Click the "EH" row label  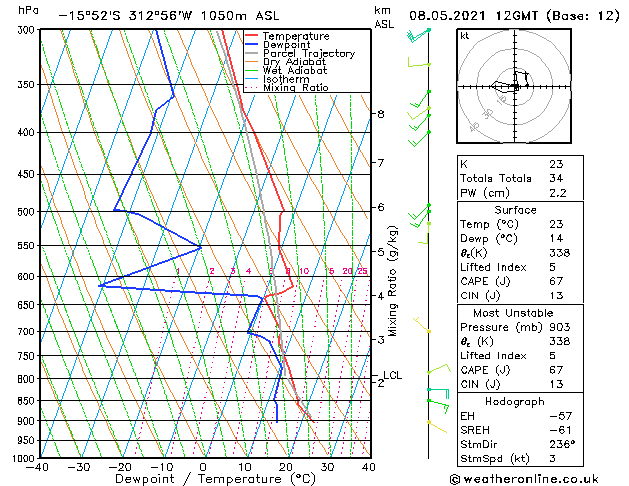coord(467,416)
